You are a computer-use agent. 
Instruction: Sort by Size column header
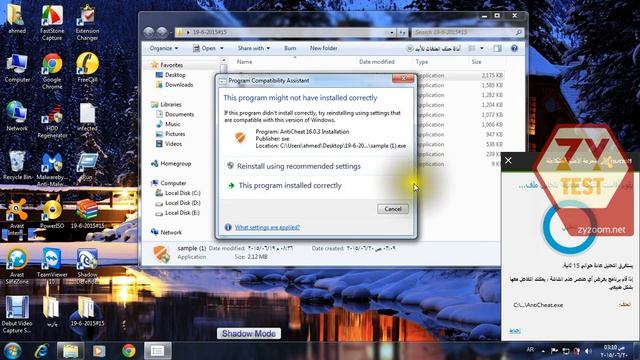tap(476, 62)
